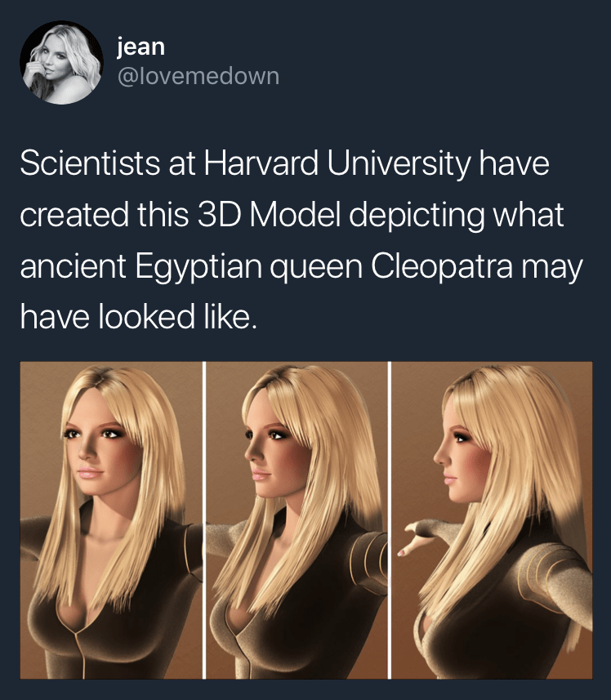The image size is (611, 700).
Task: Open the @lovemedown handle link
Action: [198, 76]
